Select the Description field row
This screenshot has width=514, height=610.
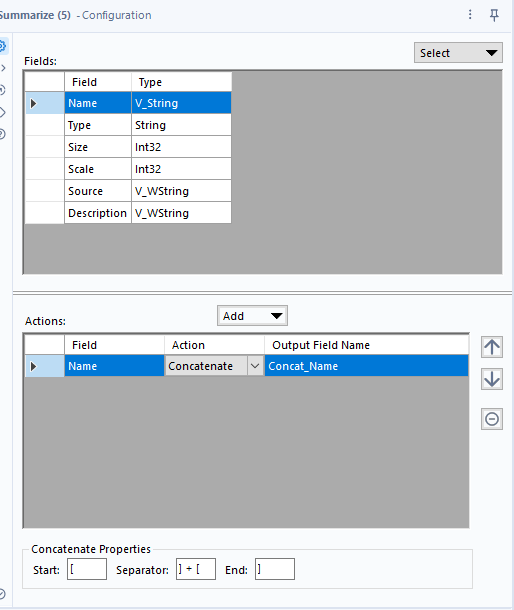pyautogui.click(x=128, y=213)
